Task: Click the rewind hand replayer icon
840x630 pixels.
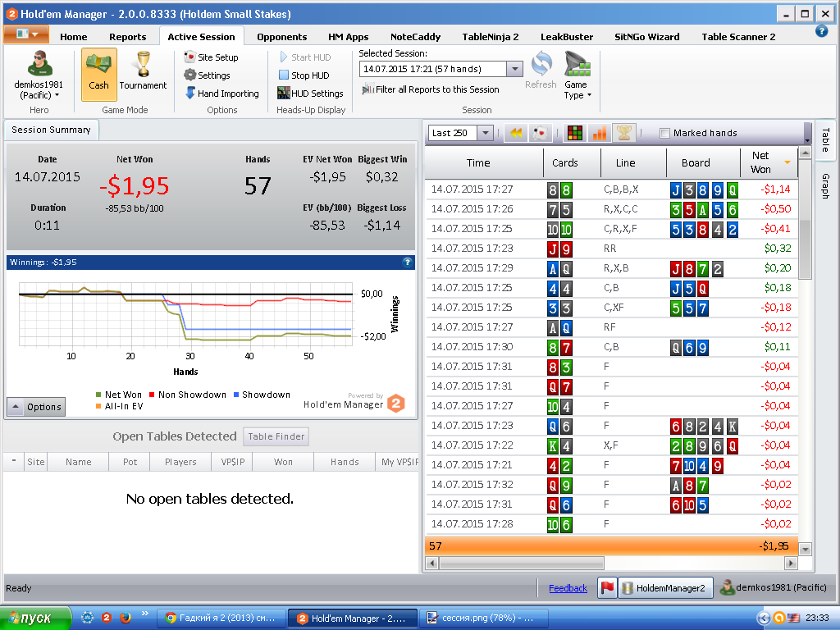Action: tap(516, 133)
